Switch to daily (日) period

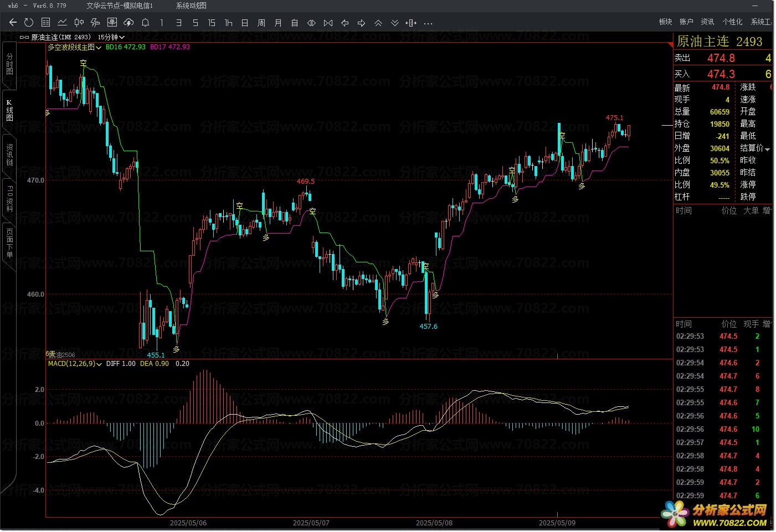click(245, 23)
